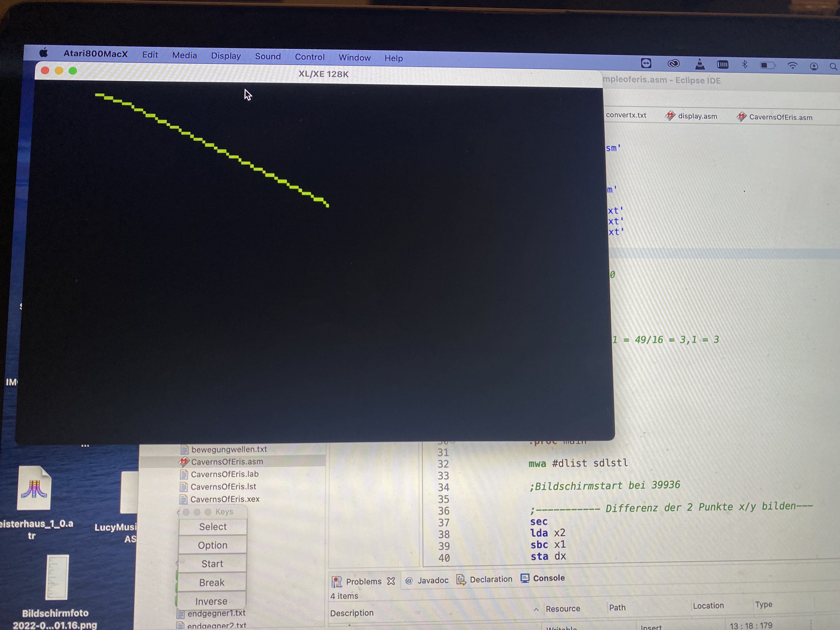The image size is (840, 630).
Task: Select CavernsOfEris.xex in file tree
Action: coord(224,499)
